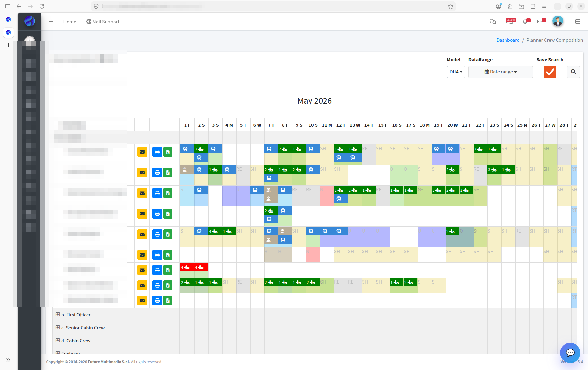Open the chat conversations icon
Image resolution: width=588 pixels, height=370 pixels.
[493, 22]
